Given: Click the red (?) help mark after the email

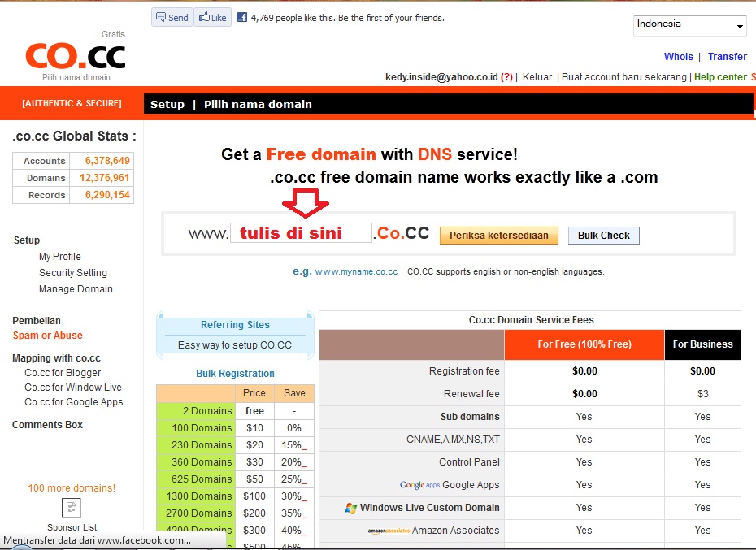Looking at the screenshot, I should [x=506, y=77].
